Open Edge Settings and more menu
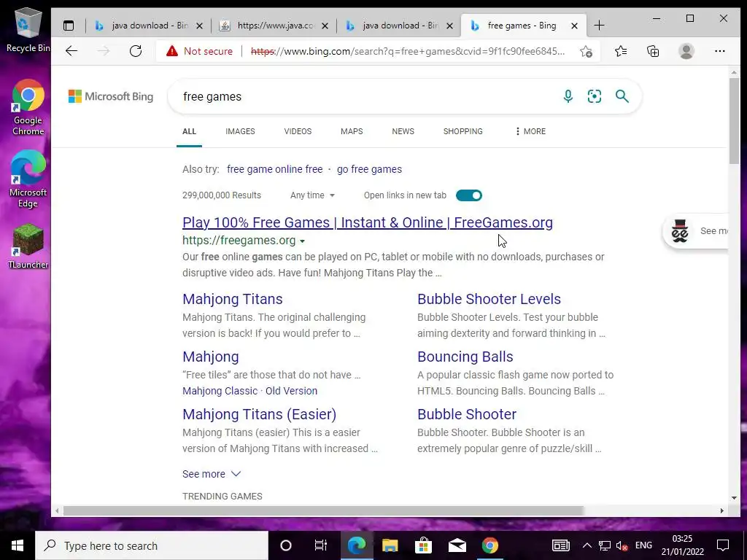The width and height of the screenshot is (747, 560). pyautogui.click(x=720, y=51)
